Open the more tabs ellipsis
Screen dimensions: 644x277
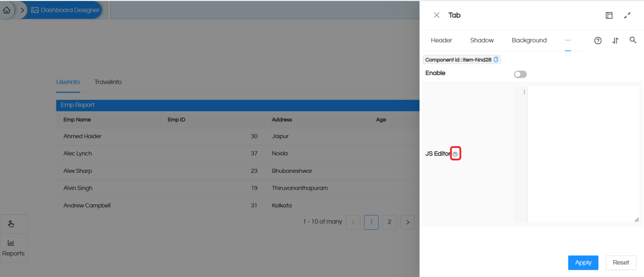pyautogui.click(x=568, y=40)
